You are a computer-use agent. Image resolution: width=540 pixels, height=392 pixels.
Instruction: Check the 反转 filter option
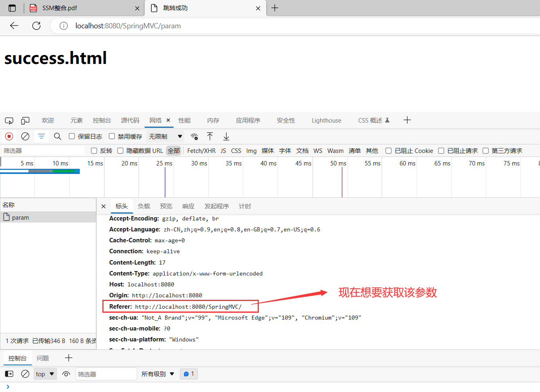point(94,150)
